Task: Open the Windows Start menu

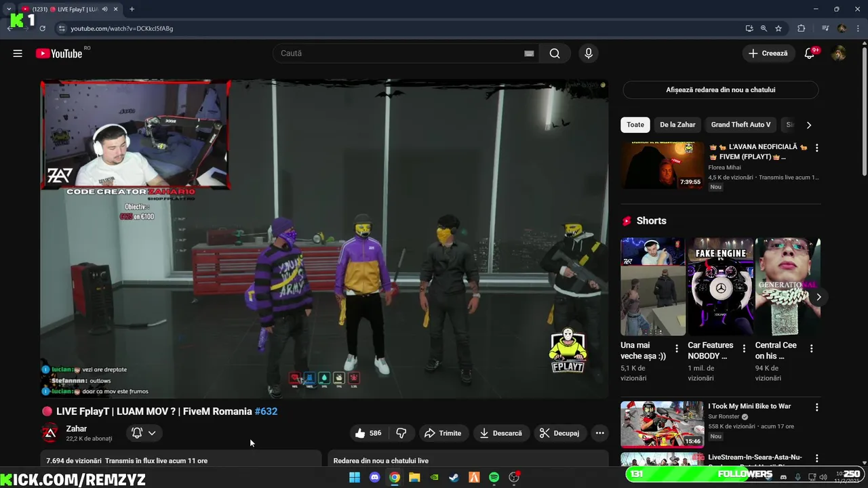Action: (x=354, y=478)
